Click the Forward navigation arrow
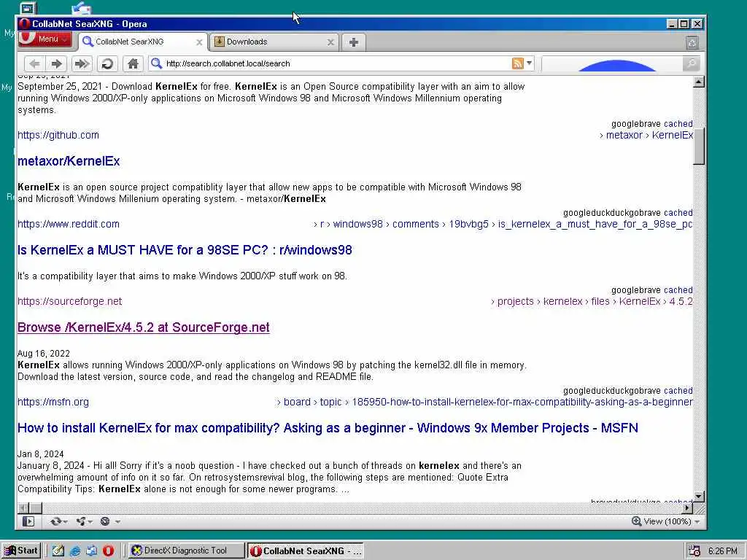 (x=57, y=63)
